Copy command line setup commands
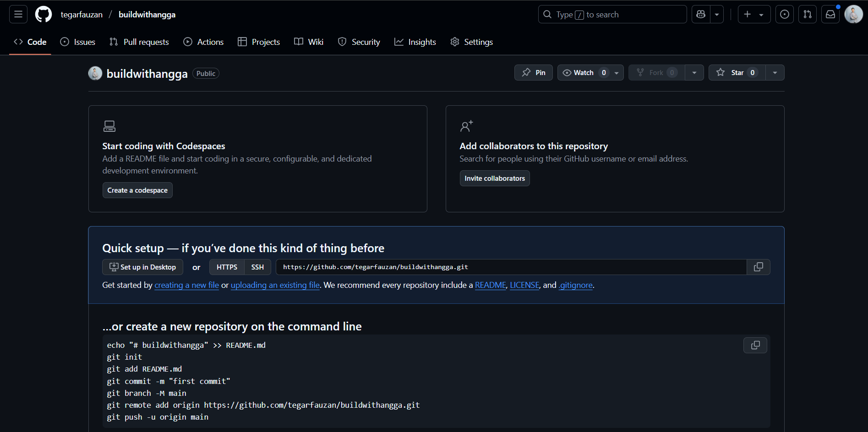Screen dimensions: 868x432 755,345
